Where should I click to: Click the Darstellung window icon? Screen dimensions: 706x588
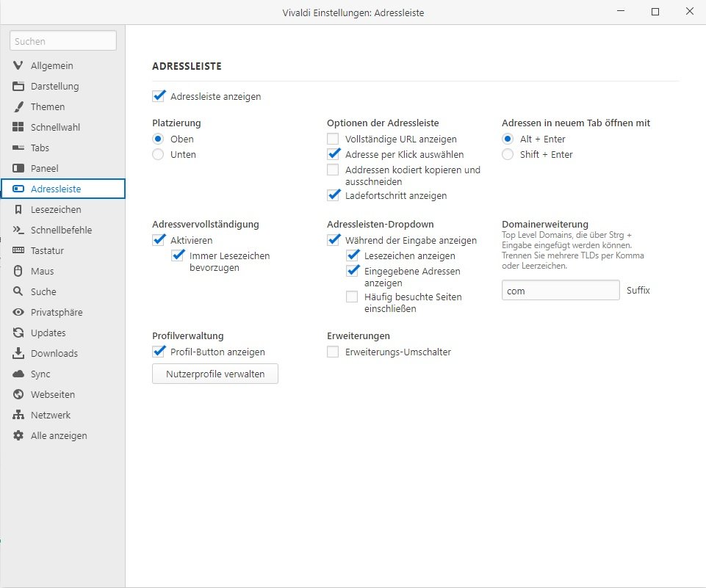pos(18,86)
